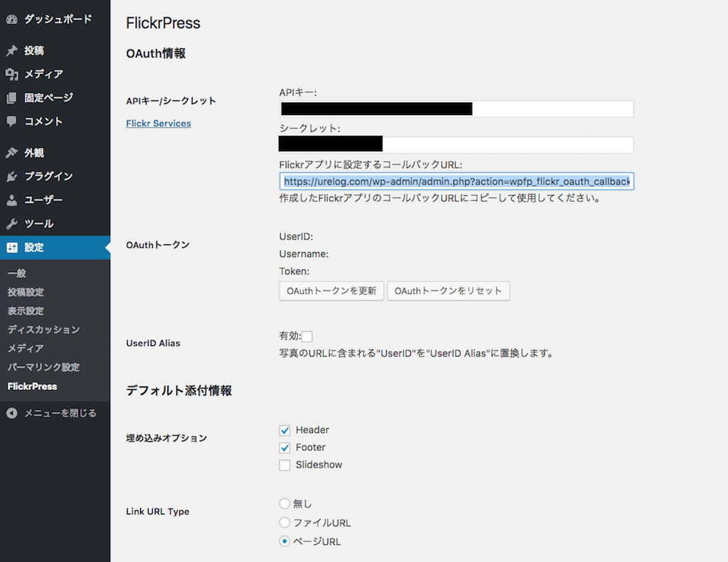The width and height of the screenshot is (728, 562).
Task: Click the collapse menu arrow icon
Action: [x=11, y=413]
